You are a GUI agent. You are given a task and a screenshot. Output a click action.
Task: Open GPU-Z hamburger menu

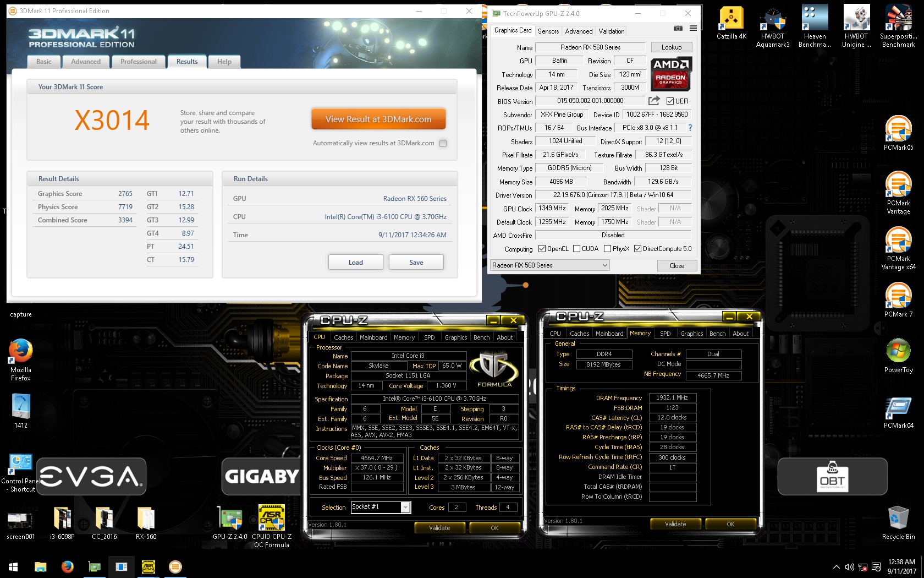[693, 28]
